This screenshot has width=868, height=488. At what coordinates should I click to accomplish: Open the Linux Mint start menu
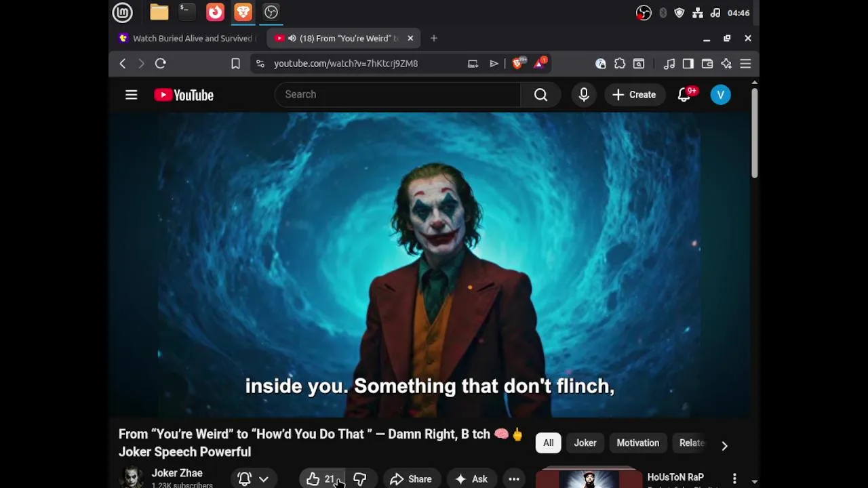pos(122,12)
